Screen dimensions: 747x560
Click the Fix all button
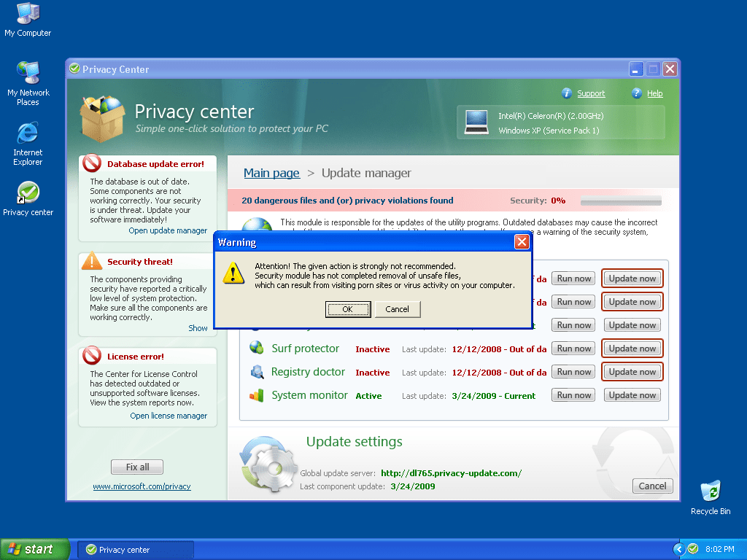click(137, 467)
